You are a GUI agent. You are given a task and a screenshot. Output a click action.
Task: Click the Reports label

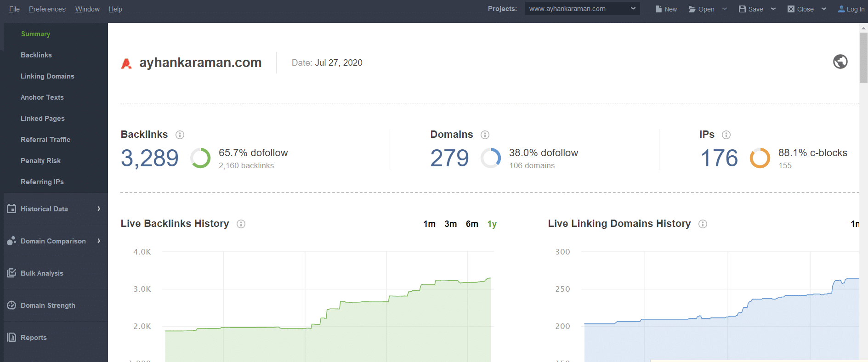34,338
